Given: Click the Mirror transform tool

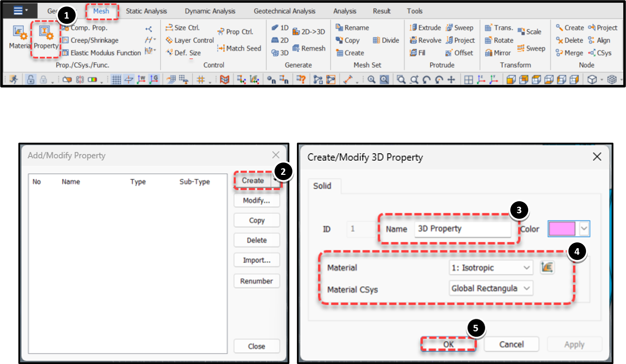Looking at the screenshot, I should tap(498, 53).
